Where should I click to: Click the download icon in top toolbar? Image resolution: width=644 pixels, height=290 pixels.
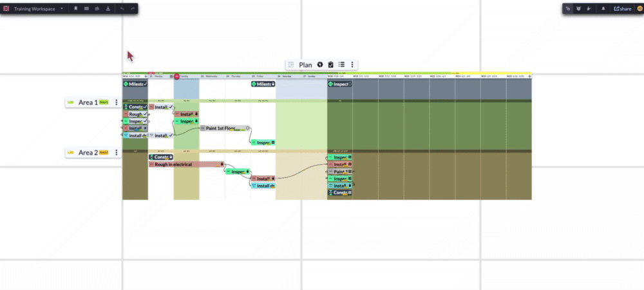pyautogui.click(x=108, y=9)
